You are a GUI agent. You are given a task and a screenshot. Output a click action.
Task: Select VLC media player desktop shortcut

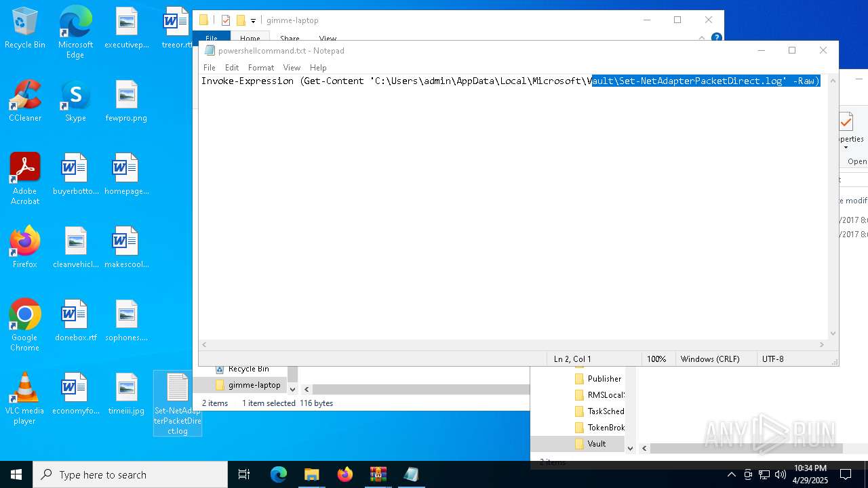(x=25, y=399)
